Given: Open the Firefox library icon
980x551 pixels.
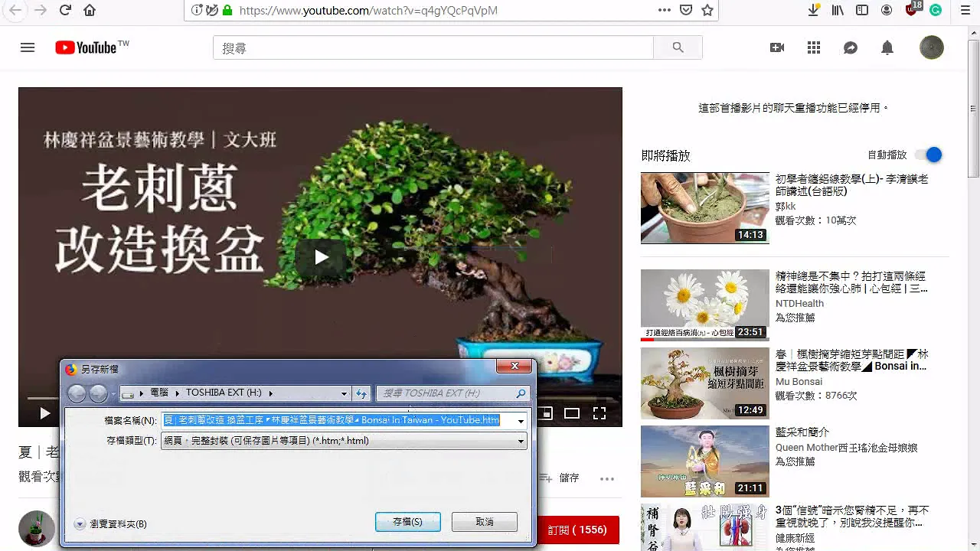Looking at the screenshot, I should pos(838,10).
